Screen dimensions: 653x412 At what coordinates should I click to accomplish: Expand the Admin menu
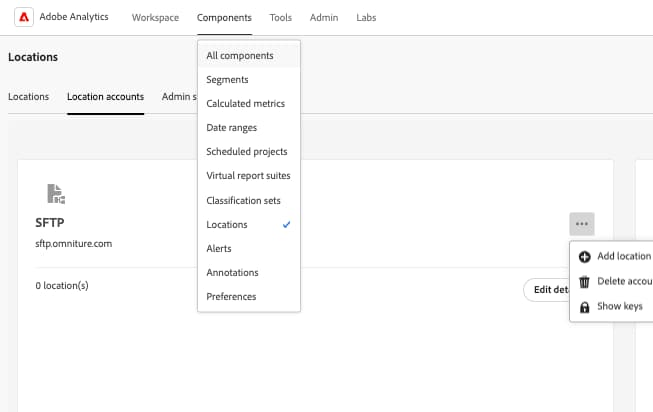point(324,18)
